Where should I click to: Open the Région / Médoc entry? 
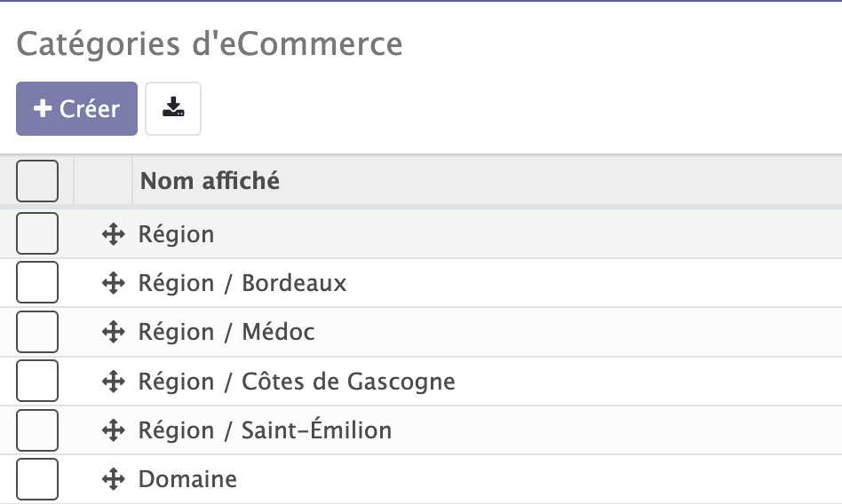(226, 332)
